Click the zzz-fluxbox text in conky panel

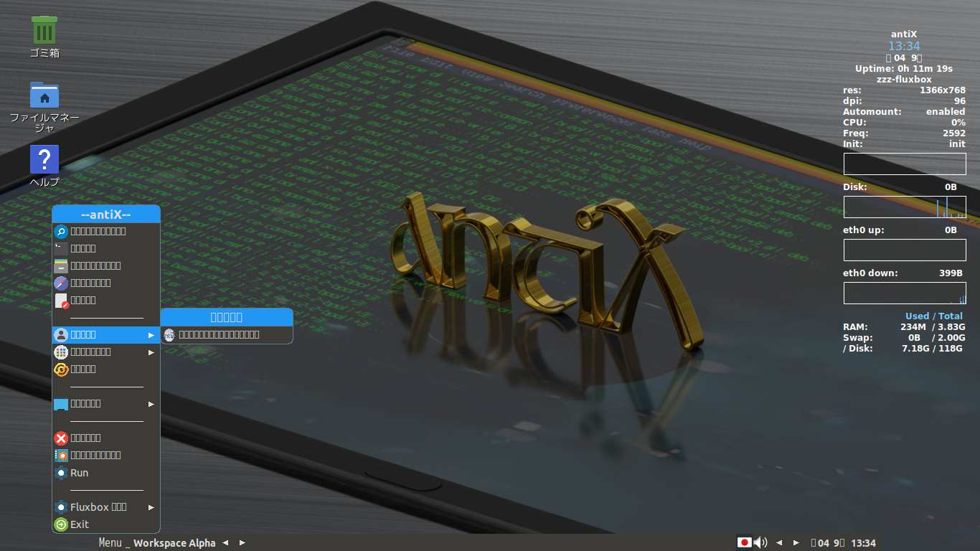tap(904, 80)
